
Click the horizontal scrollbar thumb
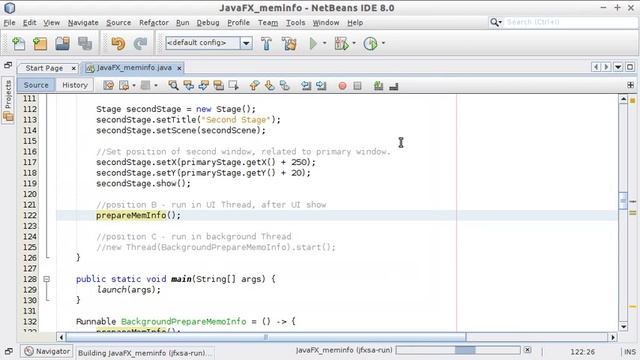tap(266, 337)
